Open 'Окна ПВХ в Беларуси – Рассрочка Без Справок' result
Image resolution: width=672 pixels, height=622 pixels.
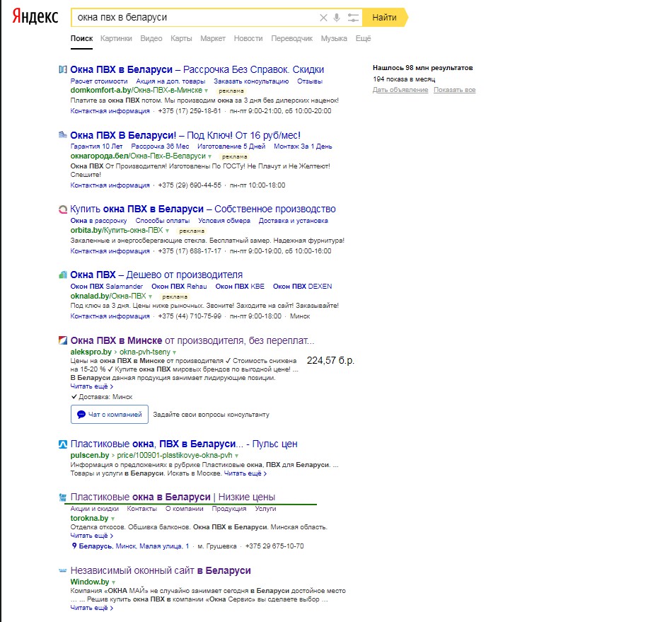(x=197, y=69)
